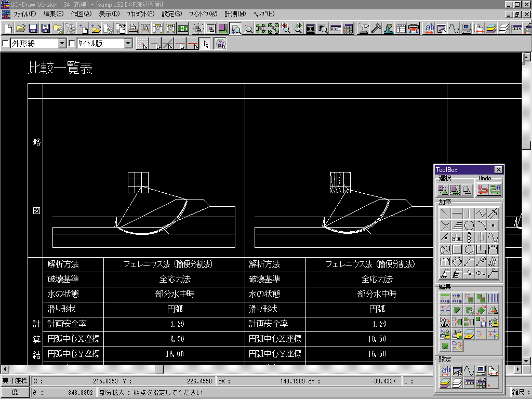Expand the タイトル版 dropdown list
The height and width of the screenshot is (399, 532).
coord(128,44)
